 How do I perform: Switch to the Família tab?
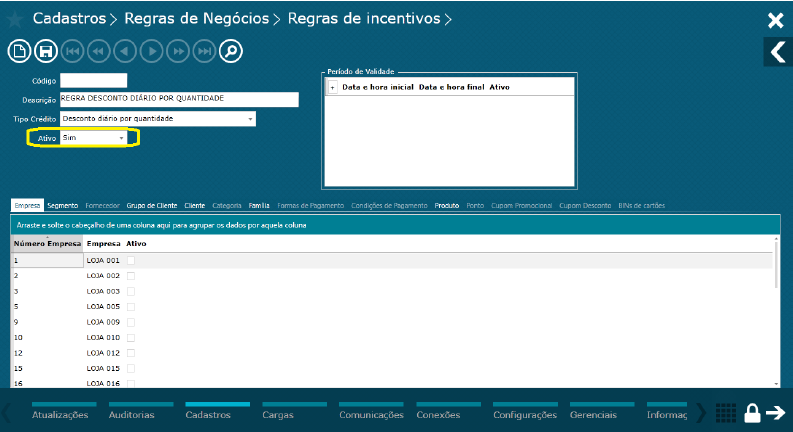click(x=259, y=205)
